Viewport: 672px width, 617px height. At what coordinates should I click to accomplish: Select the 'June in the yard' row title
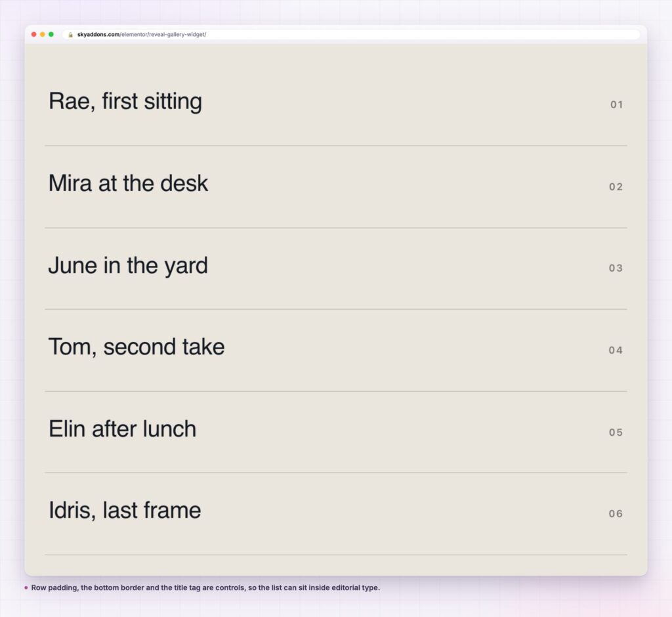click(x=128, y=265)
